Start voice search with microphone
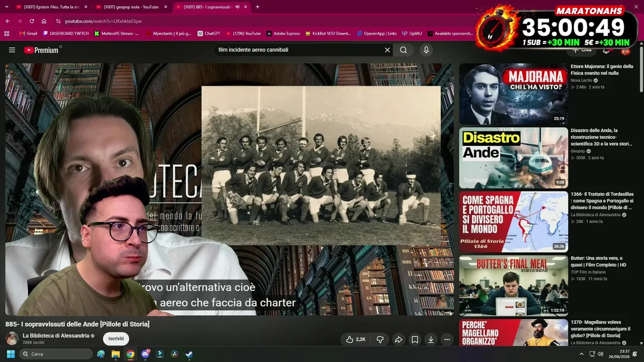The image size is (644, 362). pos(426,50)
